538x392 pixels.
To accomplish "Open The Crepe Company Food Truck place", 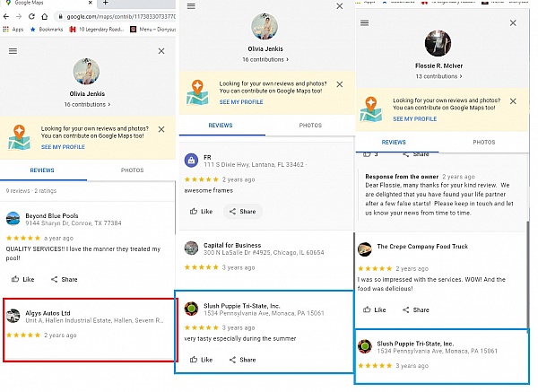I will click(x=422, y=247).
